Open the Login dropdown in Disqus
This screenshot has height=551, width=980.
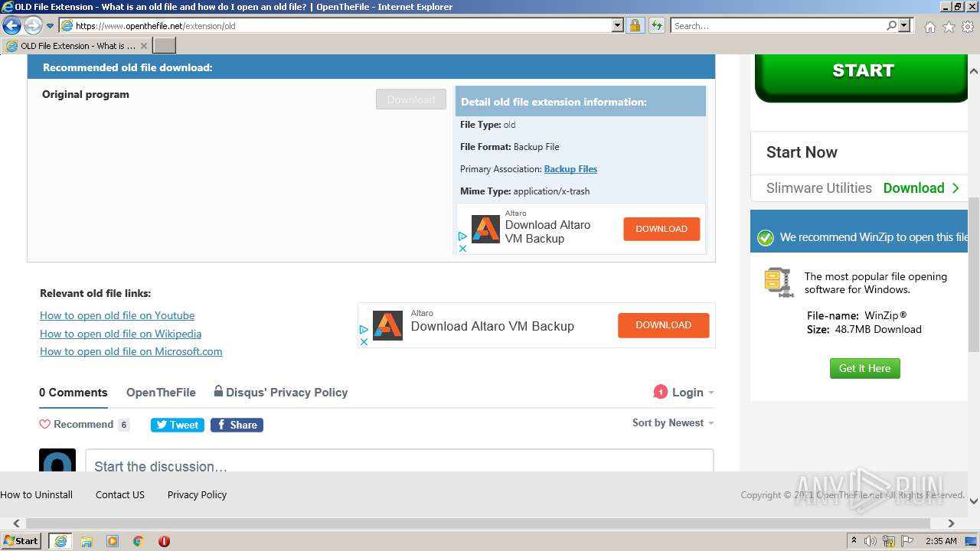coord(693,393)
